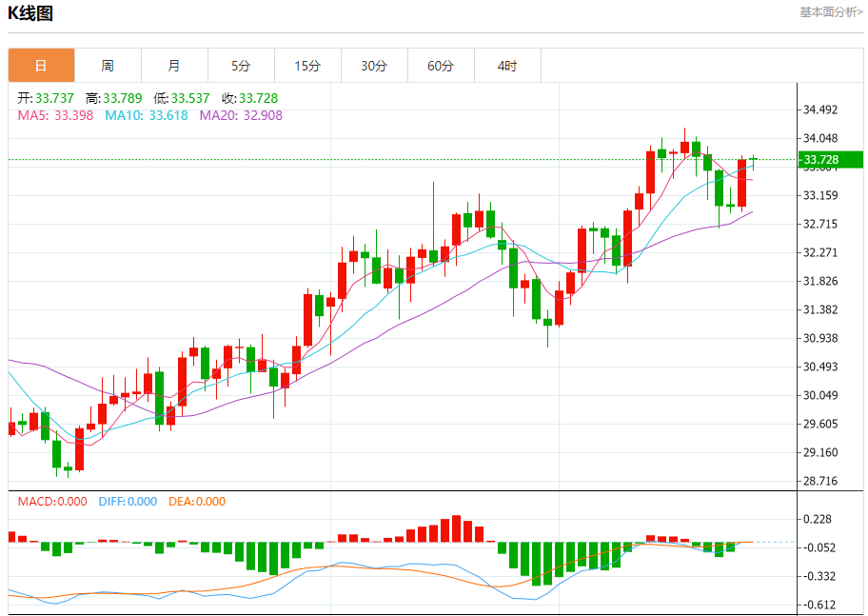Click the tallest red MACD histogram bar
This screenshot has width=868, height=616.
point(456,528)
